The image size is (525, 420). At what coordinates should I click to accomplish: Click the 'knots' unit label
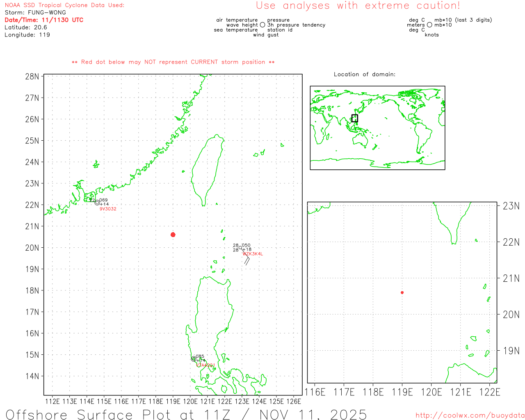432,35
